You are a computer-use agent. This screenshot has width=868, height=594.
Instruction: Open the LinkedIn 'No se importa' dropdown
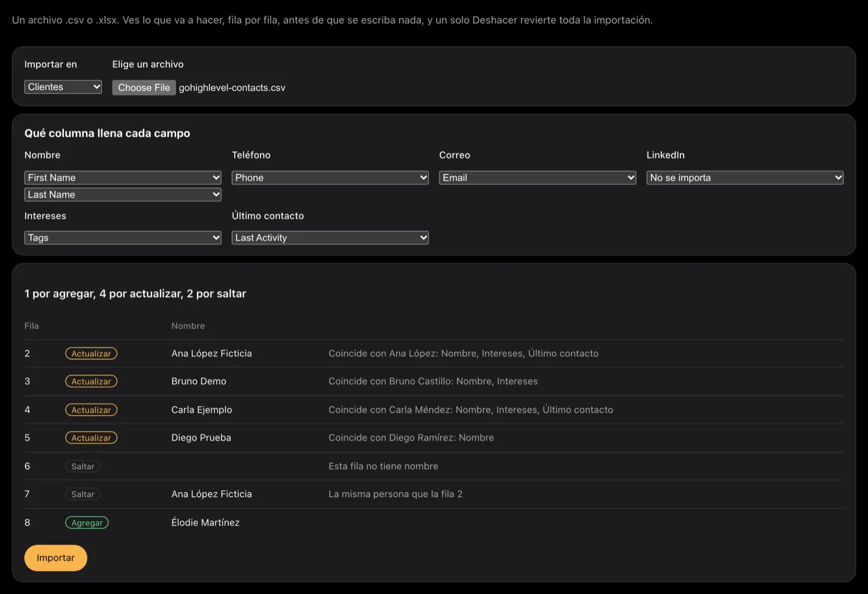(x=745, y=178)
